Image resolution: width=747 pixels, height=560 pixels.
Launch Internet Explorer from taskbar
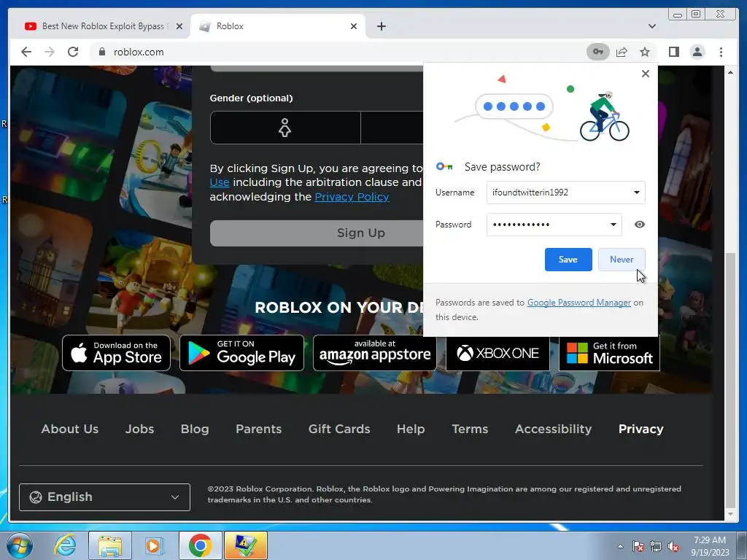(x=65, y=545)
